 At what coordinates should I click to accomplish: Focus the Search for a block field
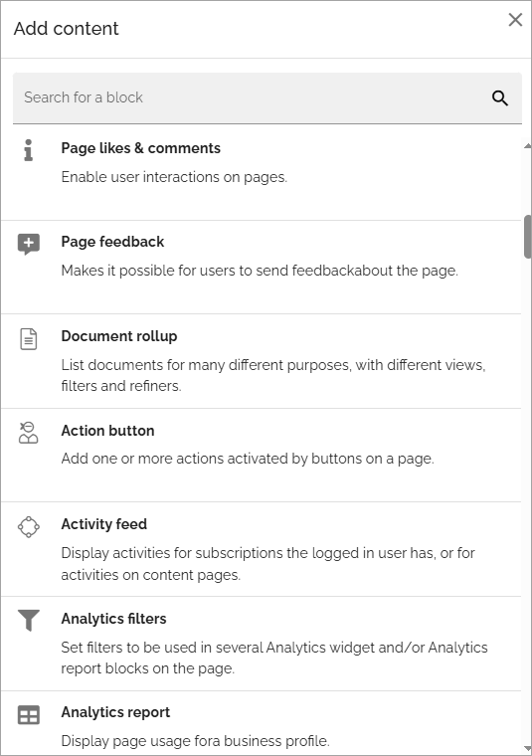pos(267,98)
